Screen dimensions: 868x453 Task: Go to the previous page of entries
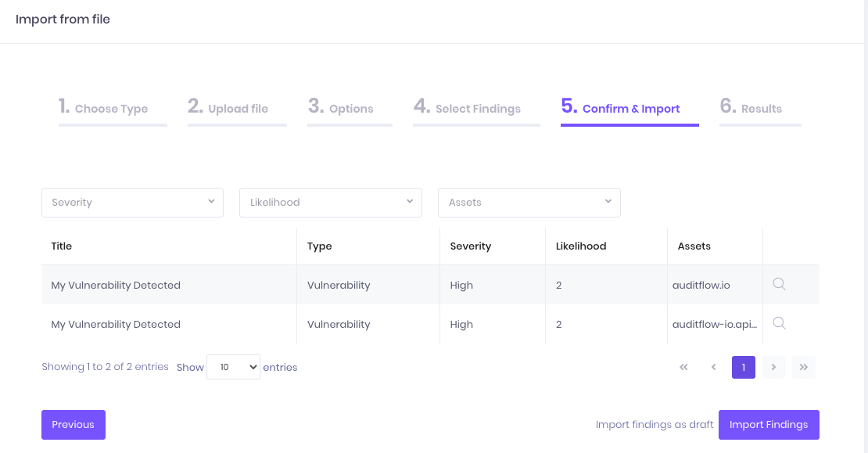(x=713, y=367)
